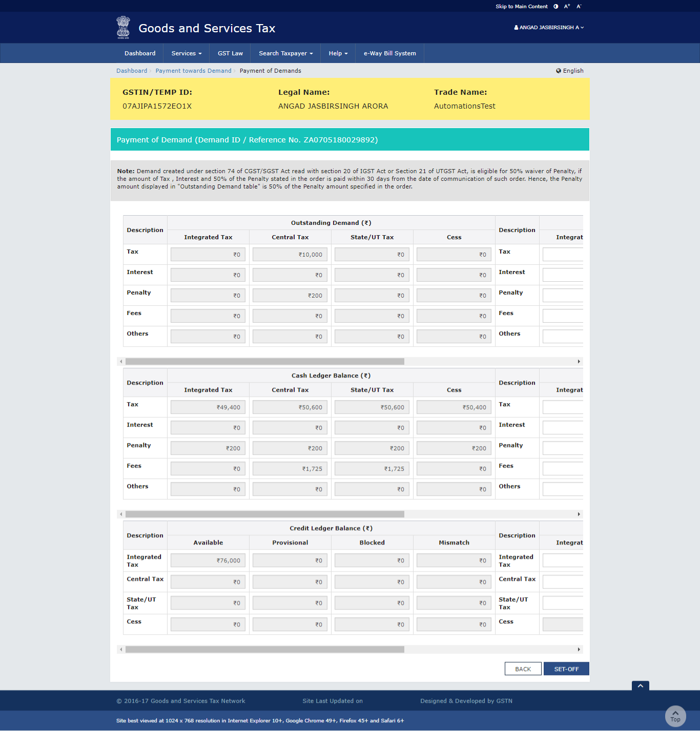This screenshot has height=731, width=700.
Task: Click the user icon next to ANGAD JASBIRSINGH A
Action: click(515, 28)
